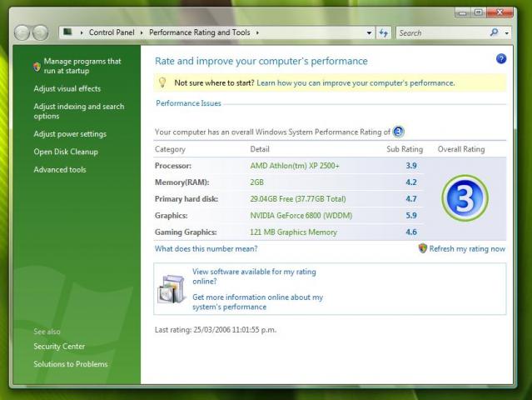The width and height of the screenshot is (532, 400).
Task: Click the 2GB memory detail
Action: tap(256, 182)
